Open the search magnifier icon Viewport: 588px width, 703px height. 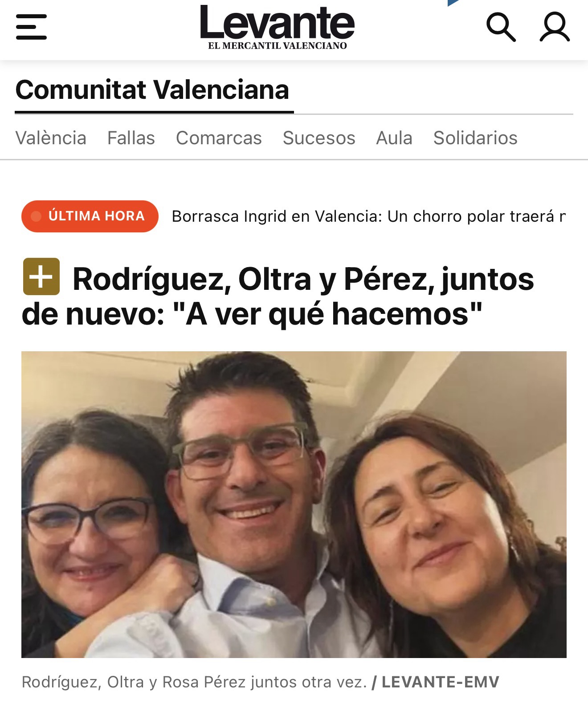click(x=501, y=27)
